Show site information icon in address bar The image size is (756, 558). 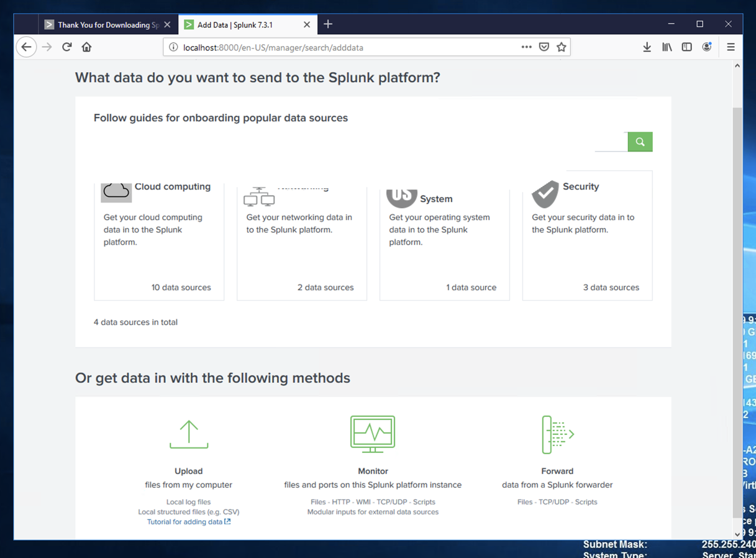click(173, 47)
